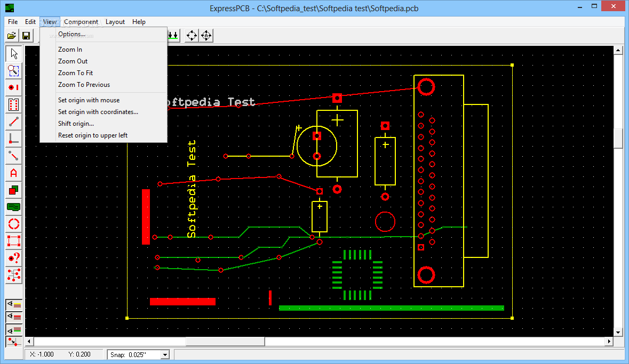This screenshot has height=364, width=629.
Task: Click the Y: 0.200 coordinate readout
Action: 79,354
